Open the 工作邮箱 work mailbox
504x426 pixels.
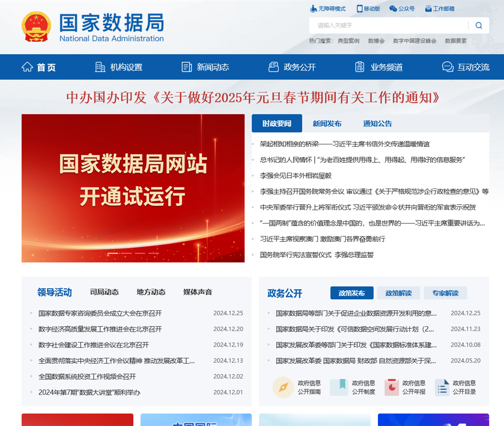coord(439,9)
